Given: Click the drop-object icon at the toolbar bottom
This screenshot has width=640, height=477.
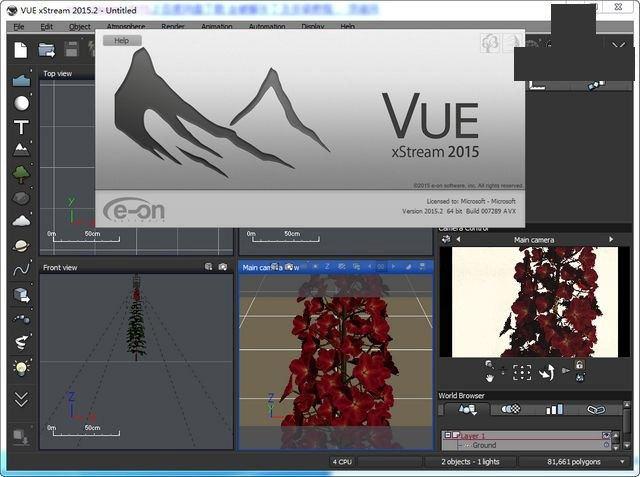Looking at the screenshot, I should click(20, 436).
